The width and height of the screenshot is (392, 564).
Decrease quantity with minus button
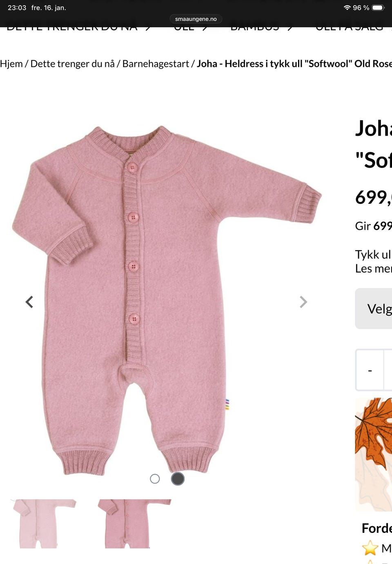tap(370, 370)
